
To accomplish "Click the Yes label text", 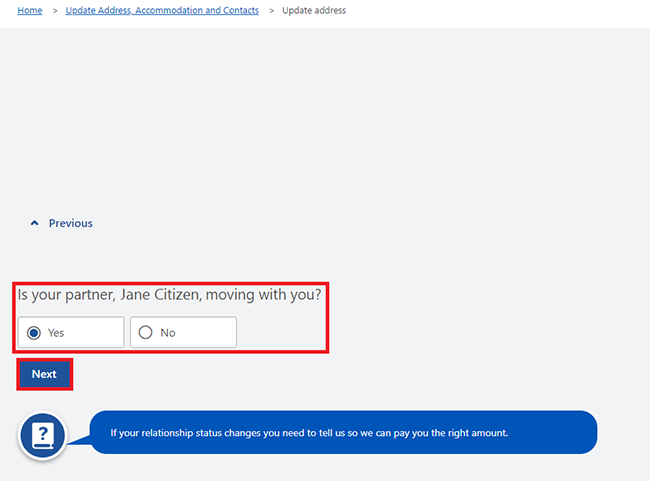I will (56, 333).
